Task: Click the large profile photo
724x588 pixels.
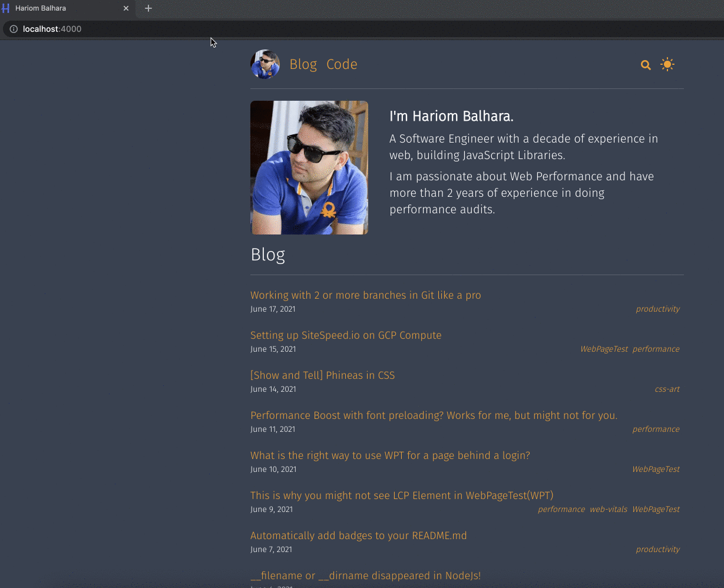Action: point(309,168)
